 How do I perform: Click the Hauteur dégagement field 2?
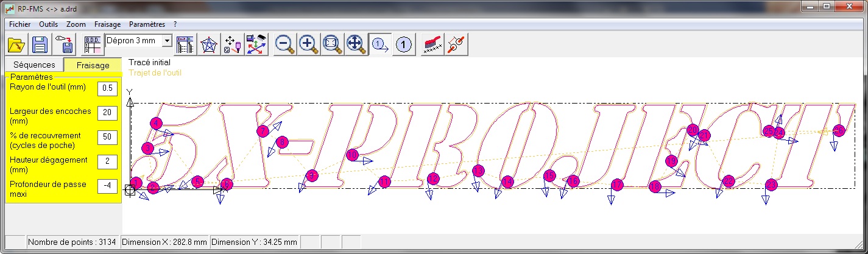click(108, 161)
